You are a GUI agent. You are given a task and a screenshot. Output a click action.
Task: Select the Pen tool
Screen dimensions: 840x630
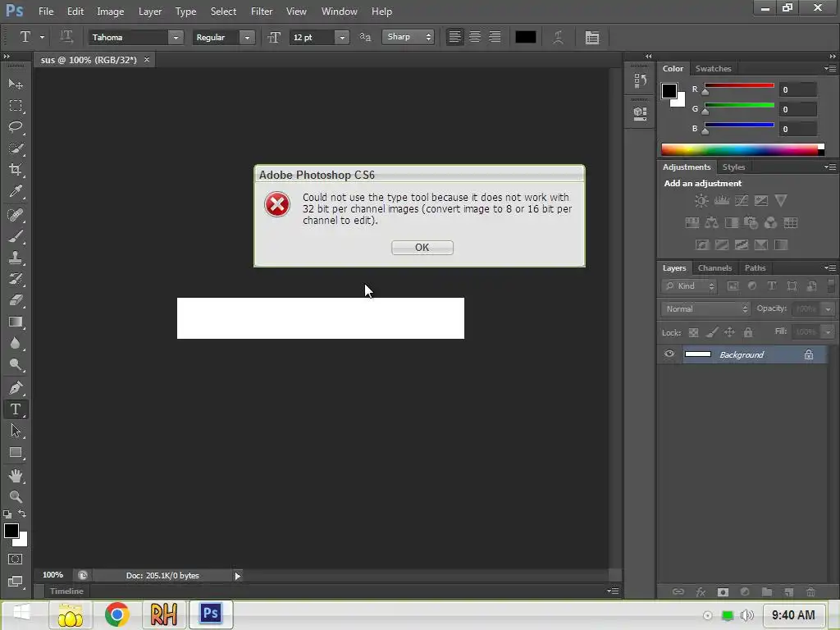point(16,388)
